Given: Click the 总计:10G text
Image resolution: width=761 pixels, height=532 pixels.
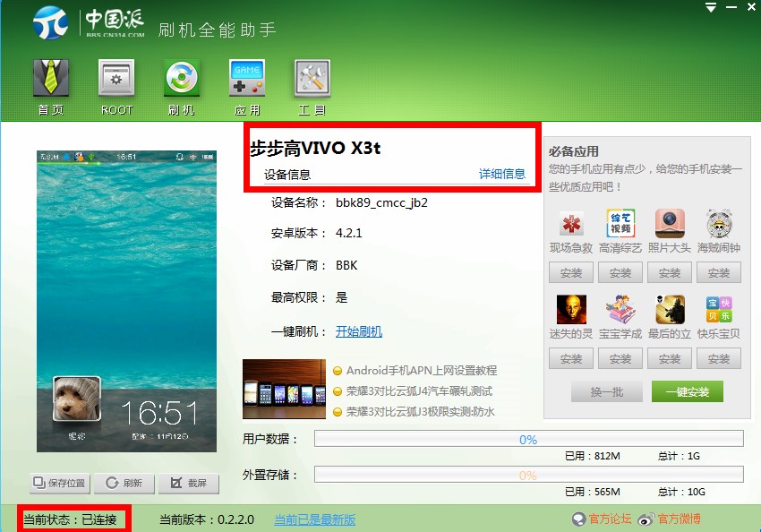Looking at the screenshot, I should pos(681,492).
